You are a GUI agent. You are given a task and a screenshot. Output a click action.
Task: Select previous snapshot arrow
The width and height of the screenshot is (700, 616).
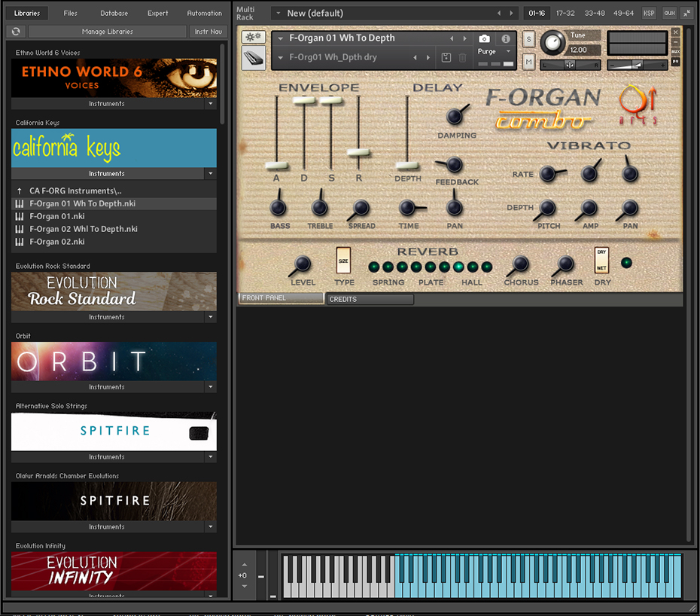pyautogui.click(x=415, y=57)
